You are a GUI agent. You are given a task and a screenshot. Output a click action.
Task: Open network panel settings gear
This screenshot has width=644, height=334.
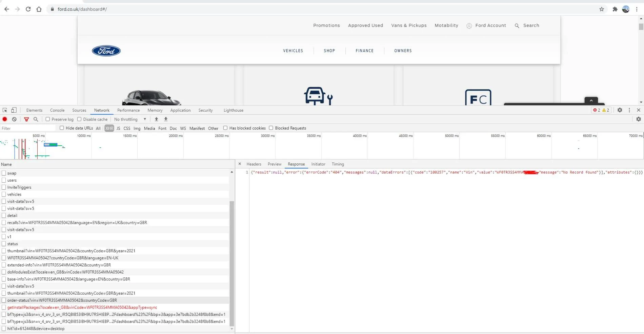(639, 119)
